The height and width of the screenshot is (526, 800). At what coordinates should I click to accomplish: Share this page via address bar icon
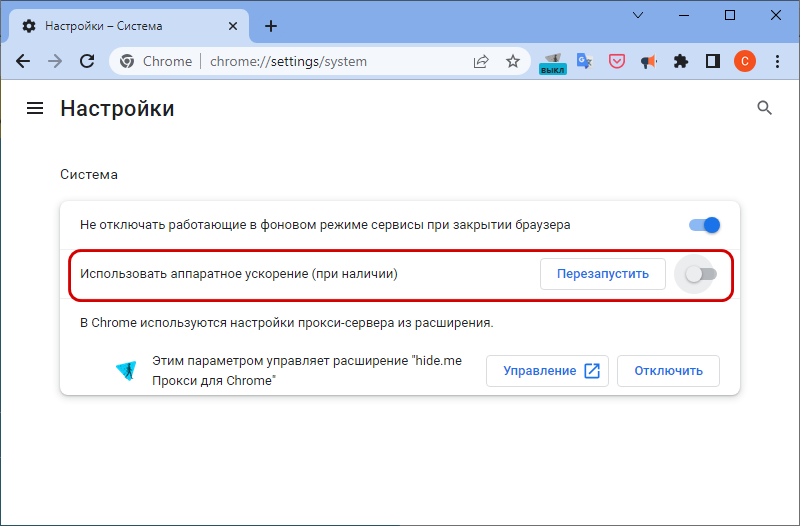(481, 62)
